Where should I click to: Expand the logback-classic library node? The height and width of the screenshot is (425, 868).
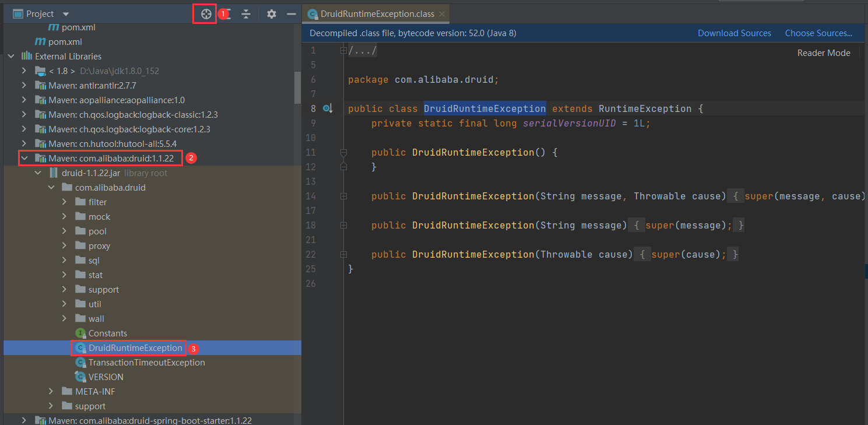(24, 115)
